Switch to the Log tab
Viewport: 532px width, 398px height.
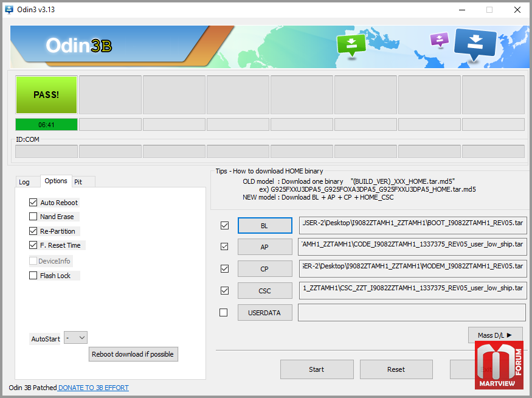click(x=24, y=182)
